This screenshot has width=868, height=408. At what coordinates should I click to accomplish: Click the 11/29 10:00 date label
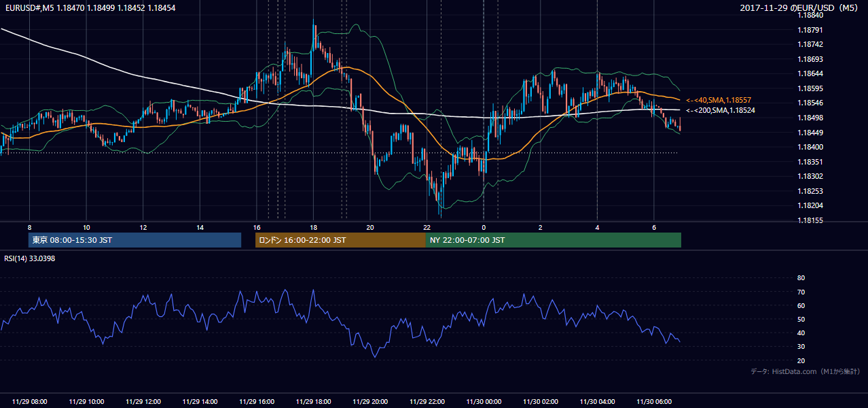pyautogui.click(x=86, y=402)
